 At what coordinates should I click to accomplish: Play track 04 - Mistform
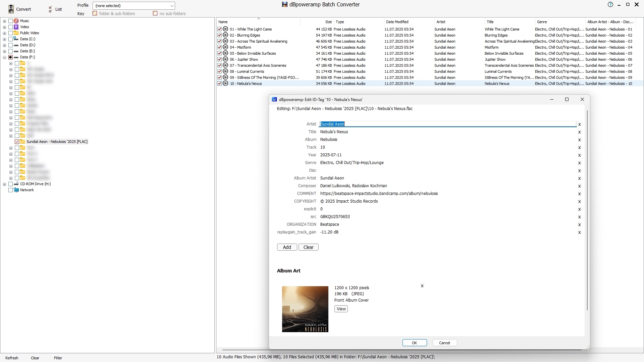point(226,47)
